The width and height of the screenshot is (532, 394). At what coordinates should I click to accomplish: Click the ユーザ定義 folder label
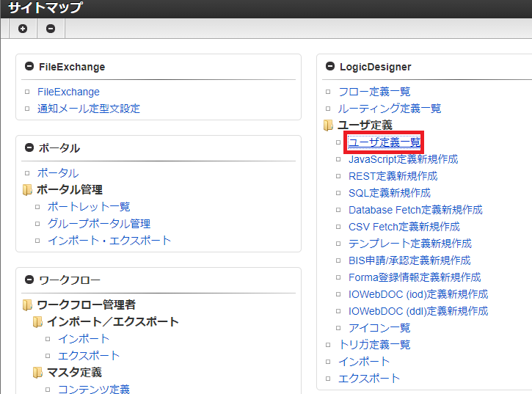pos(365,125)
